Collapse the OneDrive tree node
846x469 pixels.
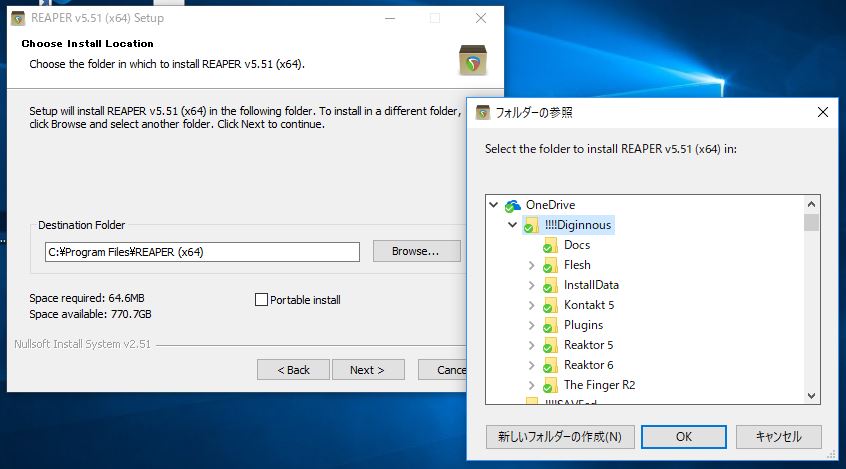(493, 205)
